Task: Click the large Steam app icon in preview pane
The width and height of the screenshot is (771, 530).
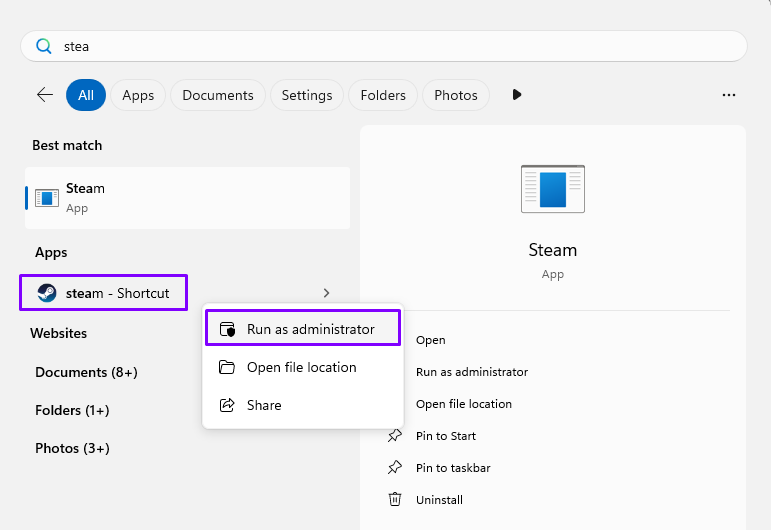Action: pos(552,189)
